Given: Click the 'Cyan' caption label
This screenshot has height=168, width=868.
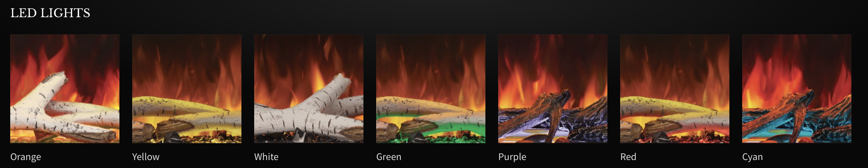Looking at the screenshot, I should 752,157.
